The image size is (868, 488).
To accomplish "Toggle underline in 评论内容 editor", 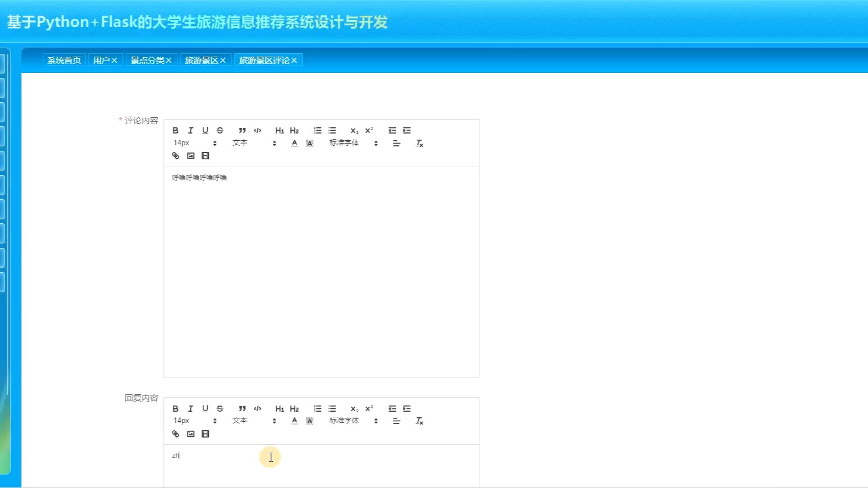I will coord(205,131).
